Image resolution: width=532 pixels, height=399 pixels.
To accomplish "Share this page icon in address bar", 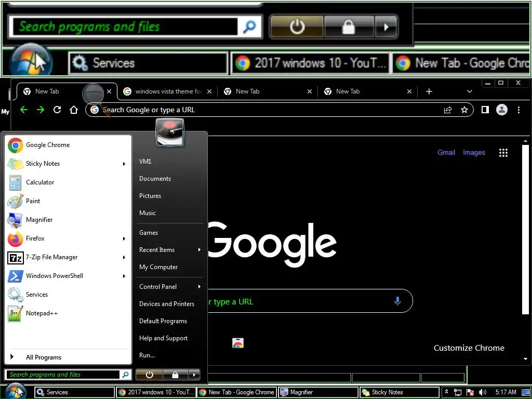I will tap(448, 110).
